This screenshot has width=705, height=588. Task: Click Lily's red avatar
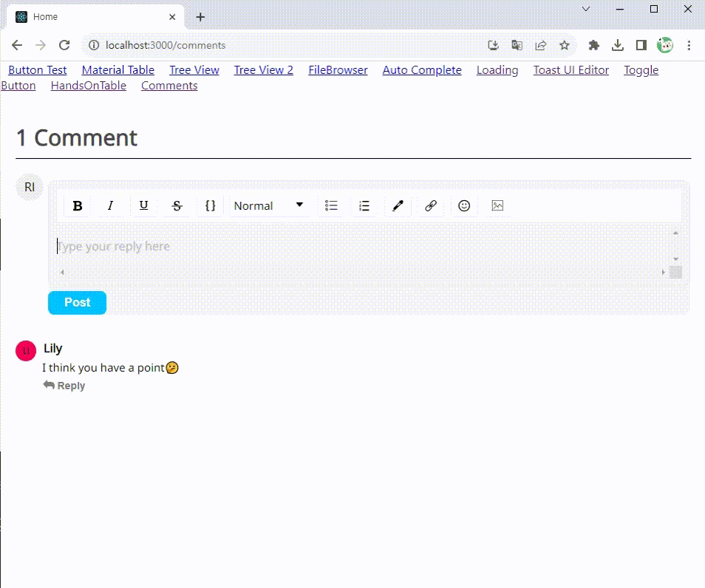[26, 351]
